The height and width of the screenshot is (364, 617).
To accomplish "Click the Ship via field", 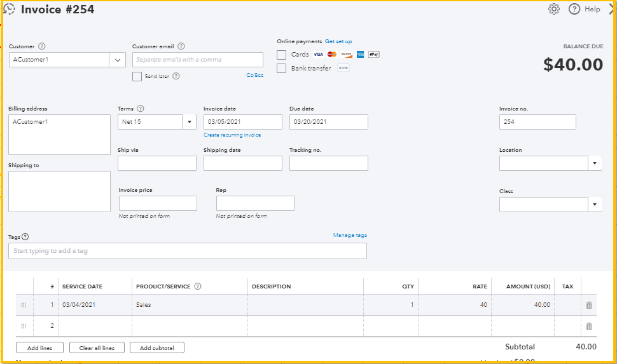I will click(157, 163).
